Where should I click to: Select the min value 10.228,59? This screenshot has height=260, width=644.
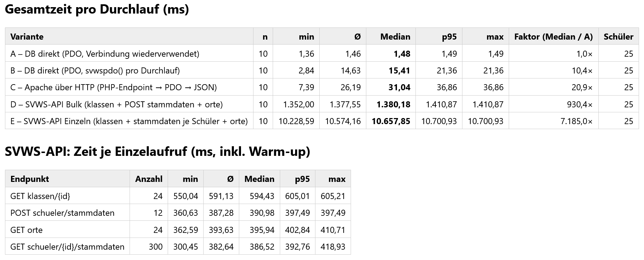[x=296, y=121]
